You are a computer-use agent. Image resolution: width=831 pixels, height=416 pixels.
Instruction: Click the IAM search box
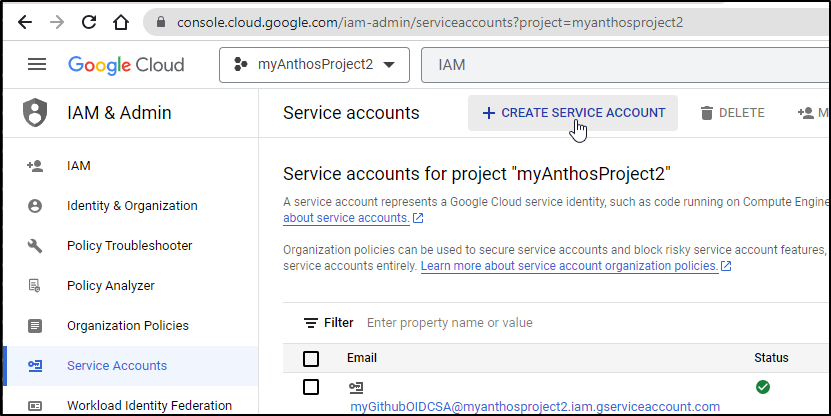pyautogui.click(x=625, y=65)
